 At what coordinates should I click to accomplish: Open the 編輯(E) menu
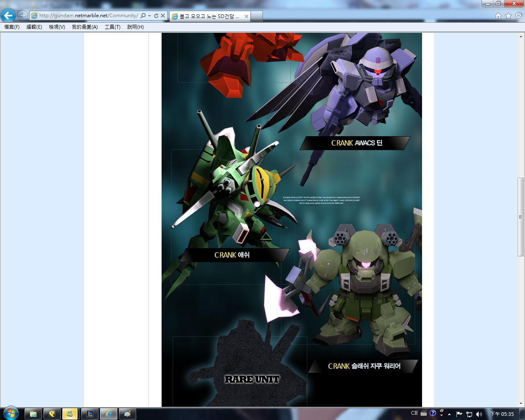[x=34, y=27]
